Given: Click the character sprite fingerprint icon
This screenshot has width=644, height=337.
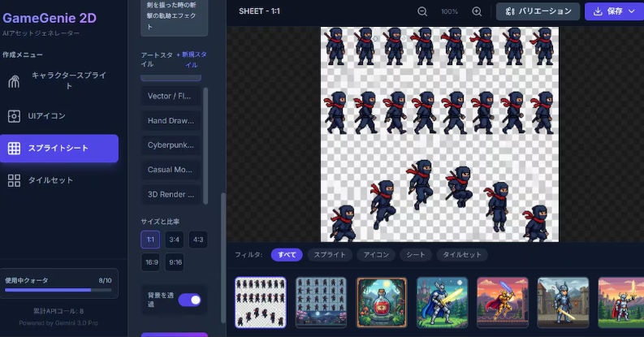Looking at the screenshot, I should click(x=14, y=81).
